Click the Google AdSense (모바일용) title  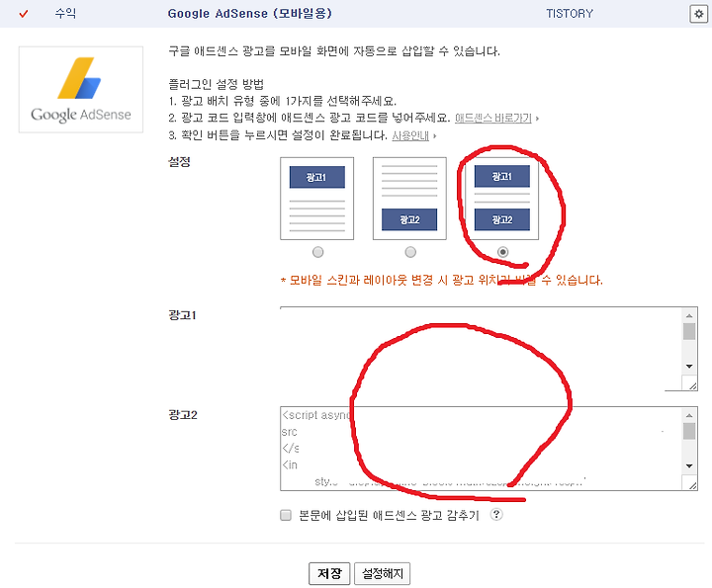pos(250,14)
